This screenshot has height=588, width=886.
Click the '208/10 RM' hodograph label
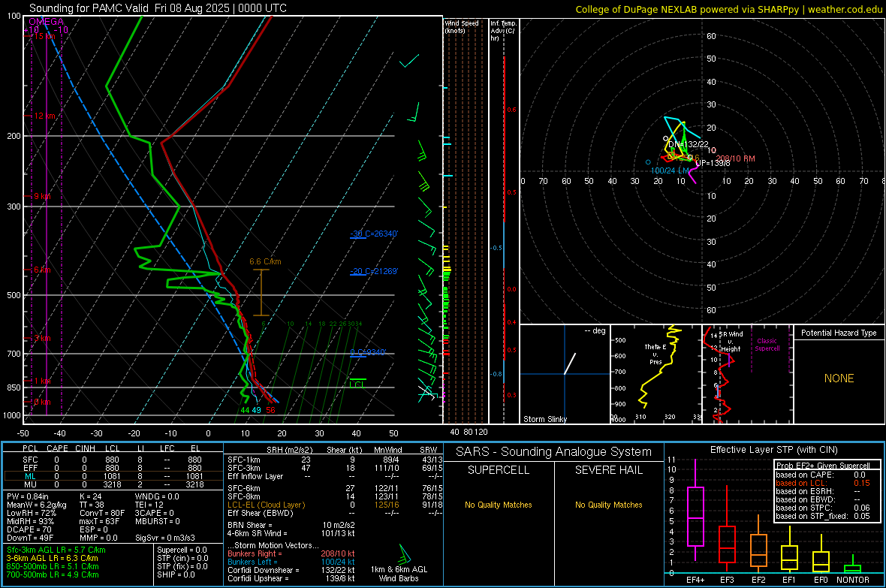tap(735, 159)
